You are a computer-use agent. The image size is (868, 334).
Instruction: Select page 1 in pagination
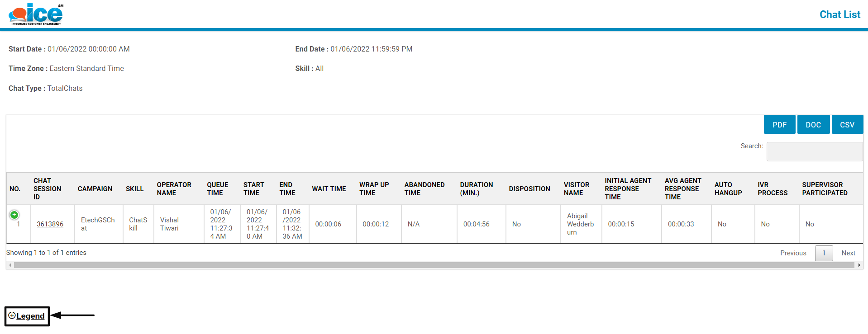point(824,253)
